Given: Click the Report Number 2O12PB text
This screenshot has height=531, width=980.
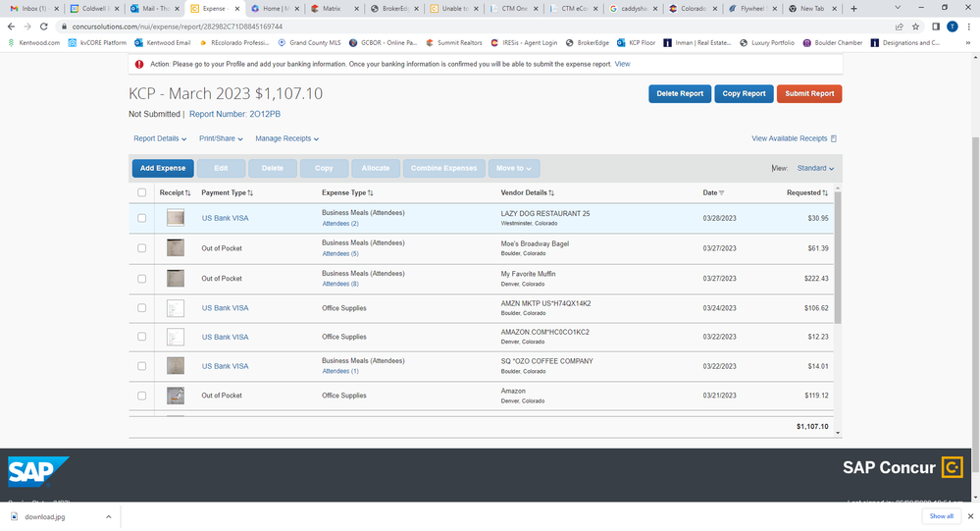Looking at the screenshot, I should 234,114.
